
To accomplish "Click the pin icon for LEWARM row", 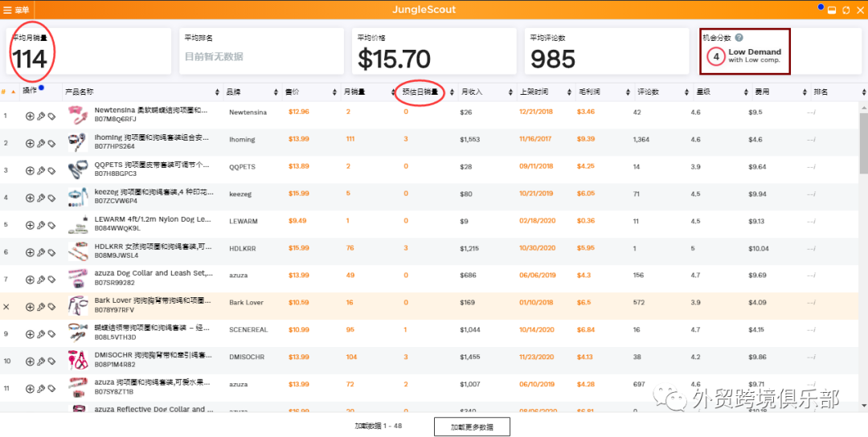I will [41, 225].
